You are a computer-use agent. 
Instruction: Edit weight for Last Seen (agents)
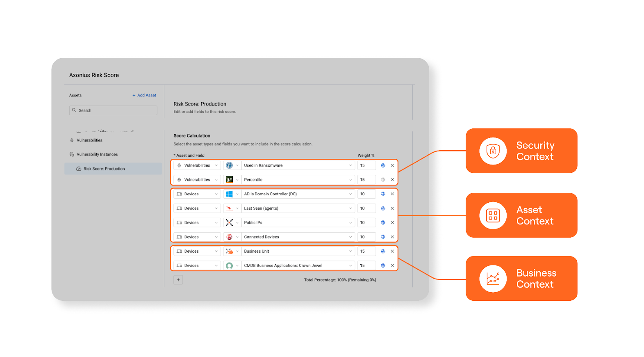(x=366, y=208)
